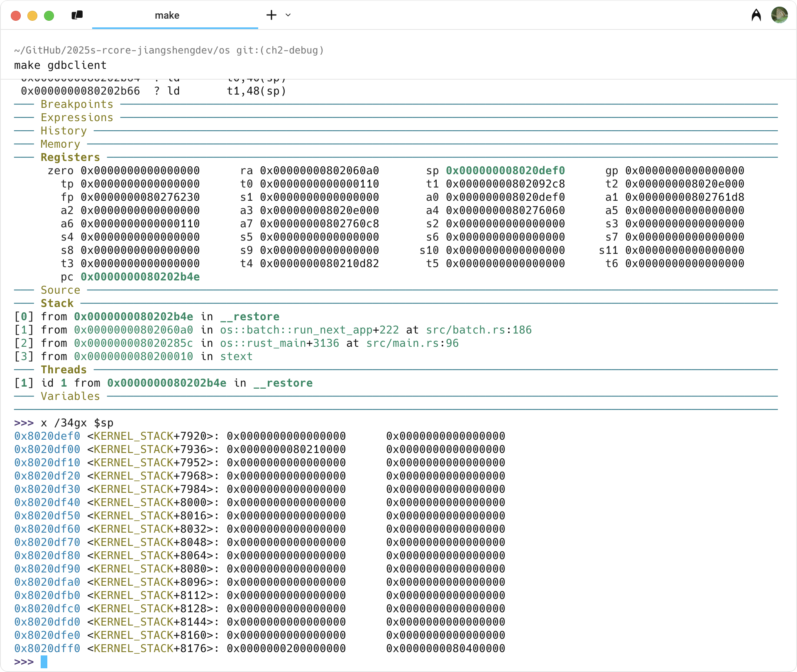Click the green fullscreen window button
Viewport: 797px width, 672px height.
tap(49, 16)
